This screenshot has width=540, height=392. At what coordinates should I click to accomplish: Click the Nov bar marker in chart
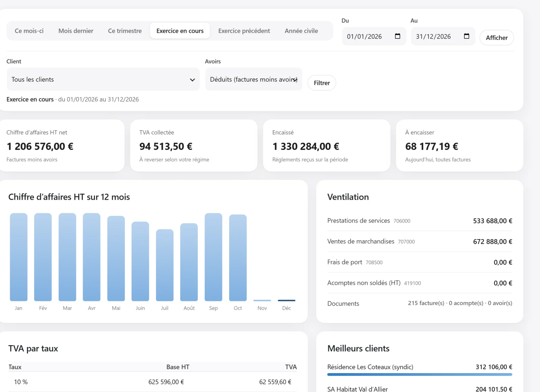pos(262,300)
